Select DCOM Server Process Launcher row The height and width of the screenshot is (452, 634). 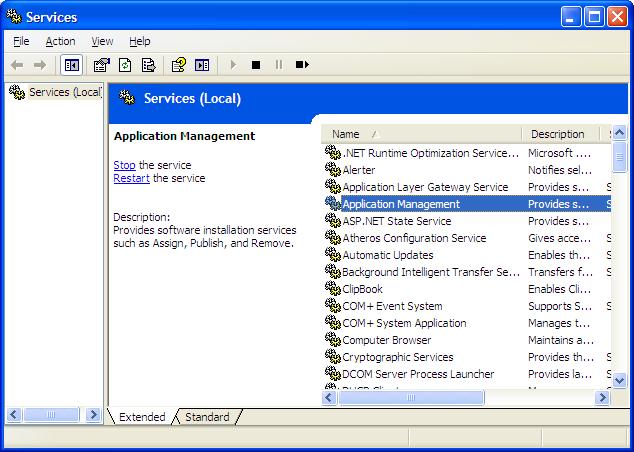pos(467,374)
